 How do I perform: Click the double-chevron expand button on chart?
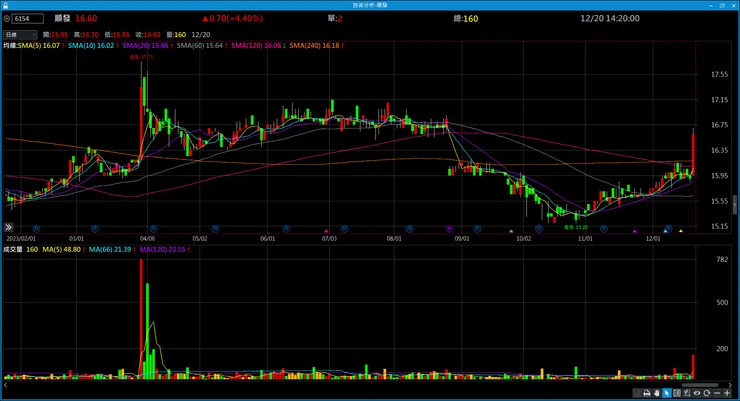tap(8, 227)
